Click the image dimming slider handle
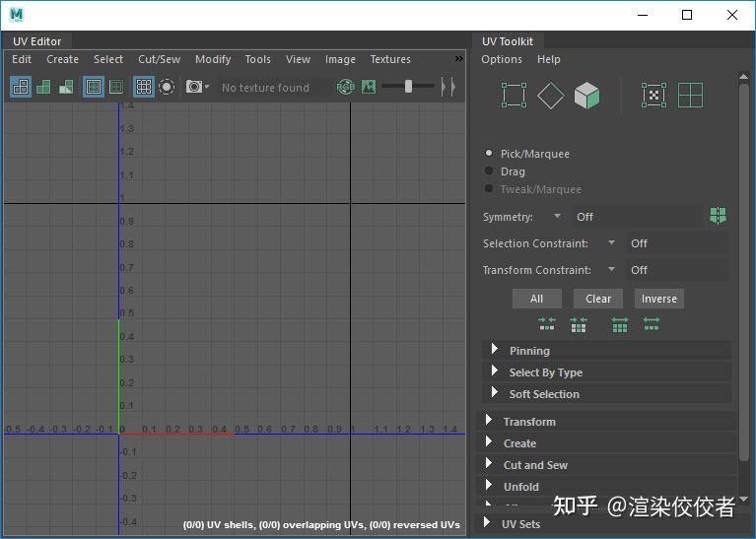The width and height of the screenshot is (756, 539). [x=408, y=87]
